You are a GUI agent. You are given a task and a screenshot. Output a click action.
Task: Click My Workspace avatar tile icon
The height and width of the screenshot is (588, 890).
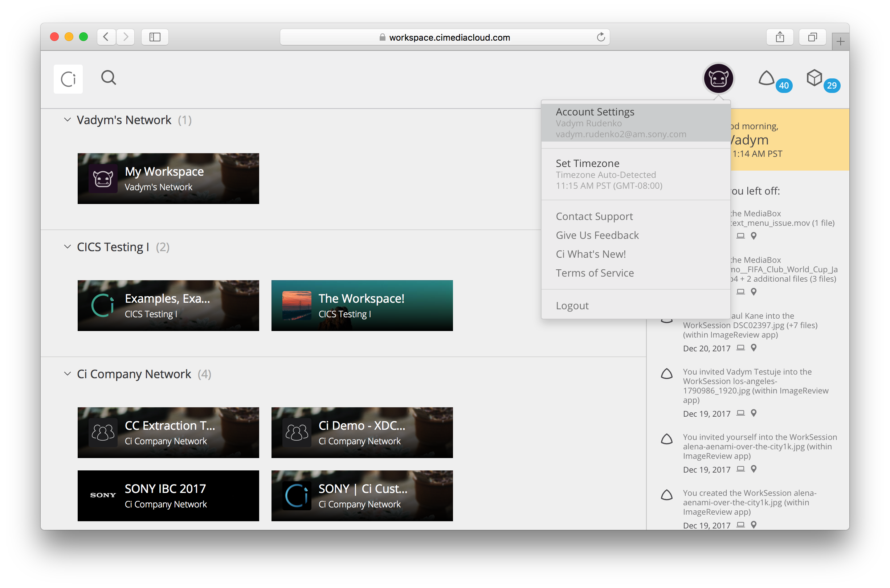click(103, 179)
